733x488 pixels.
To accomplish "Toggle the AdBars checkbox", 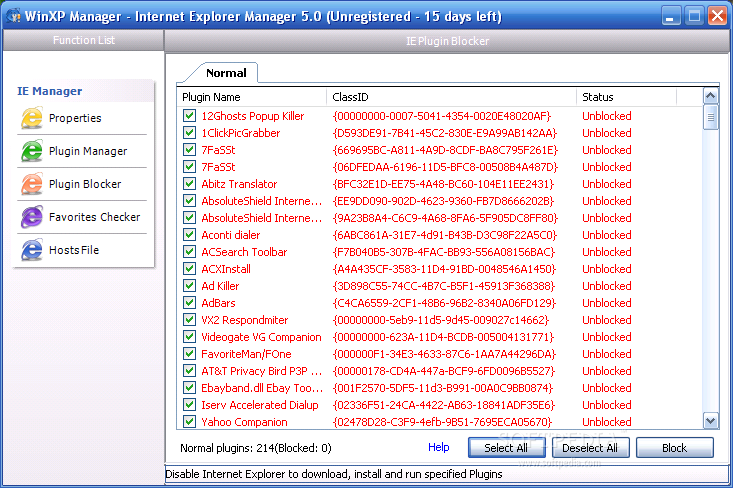I will click(x=189, y=302).
